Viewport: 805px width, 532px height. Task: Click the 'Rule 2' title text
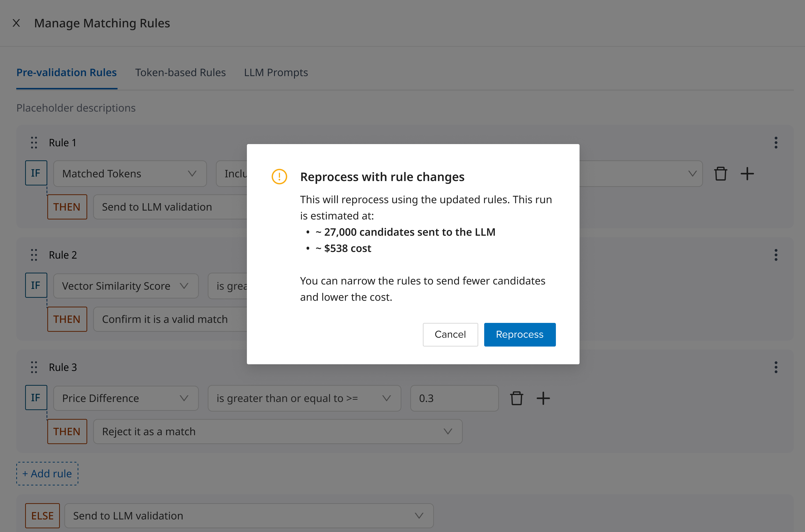click(x=63, y=255)
